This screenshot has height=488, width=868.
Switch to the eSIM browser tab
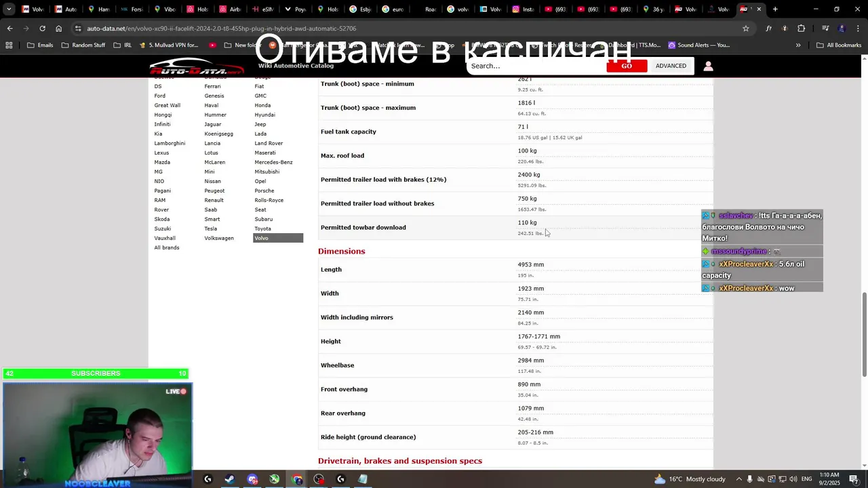(x=264, y=9)
